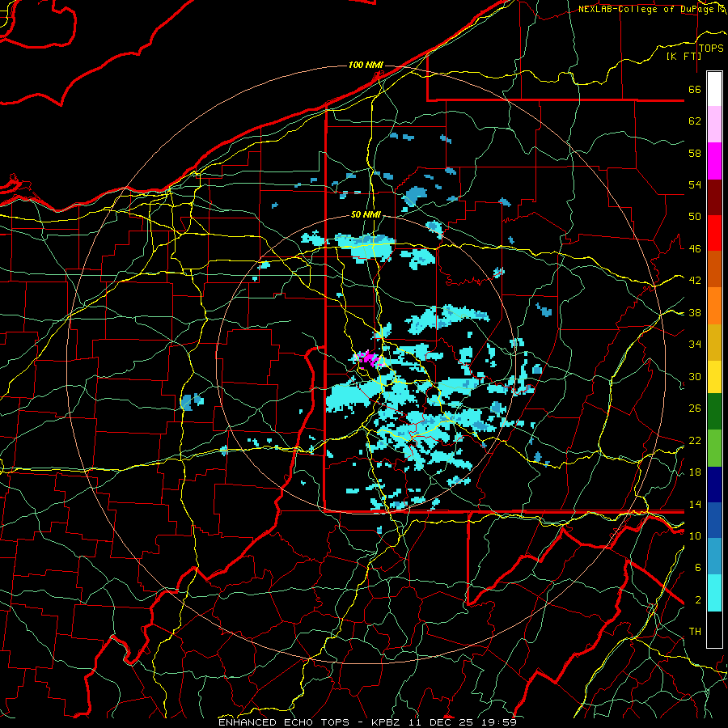
Task: Click the '38' legend value
Action: (695, 312)
